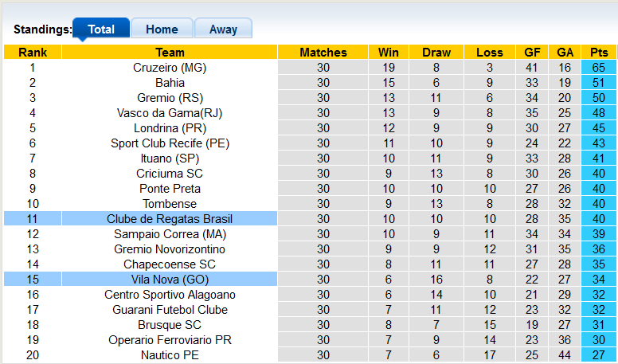This screenshot has width=618, height=364.
Task: Click the Ituano (SP) team name
Action: point(170,159)
